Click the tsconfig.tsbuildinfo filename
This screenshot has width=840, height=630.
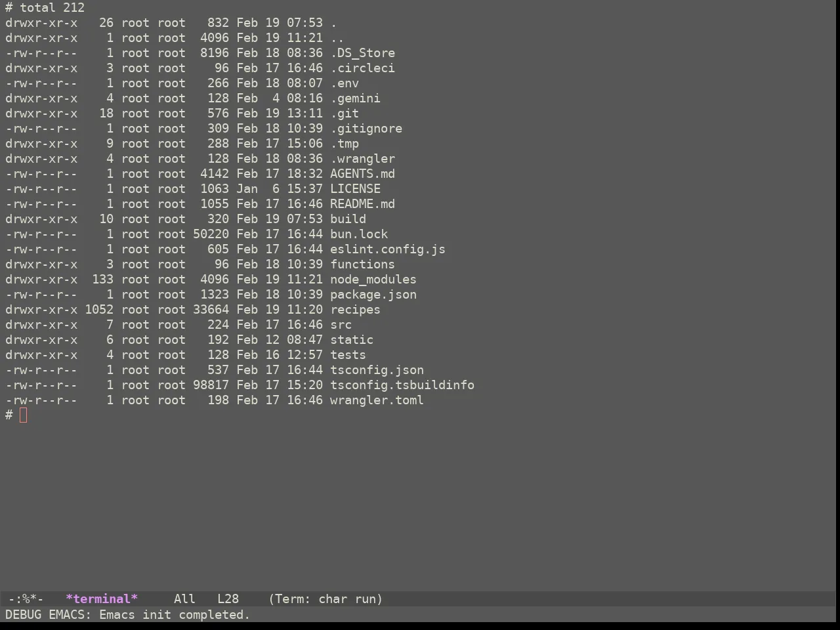point(402,385)
